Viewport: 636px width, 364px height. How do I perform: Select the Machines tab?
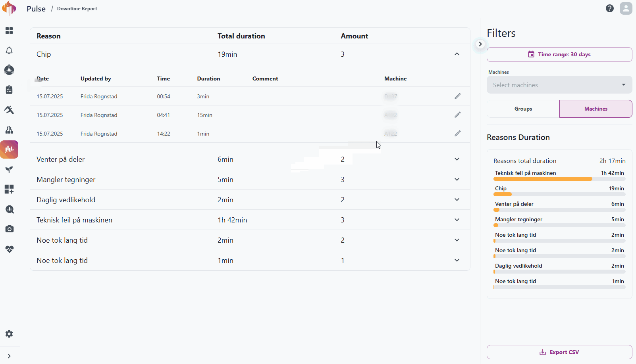coord(596,109)
